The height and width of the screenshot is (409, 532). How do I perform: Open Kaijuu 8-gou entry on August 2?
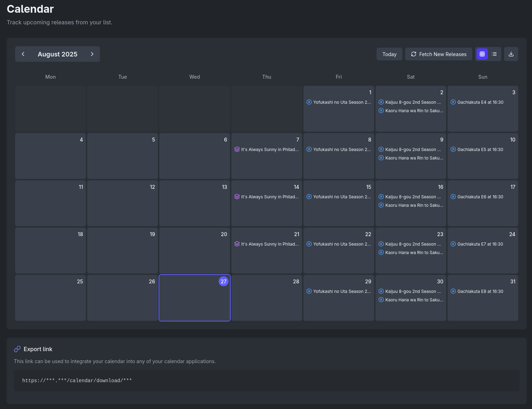pos(413,102)
